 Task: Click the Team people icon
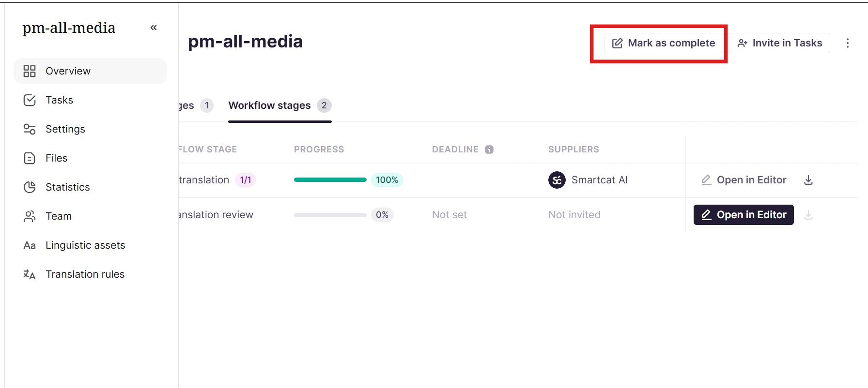pos(30,216)
